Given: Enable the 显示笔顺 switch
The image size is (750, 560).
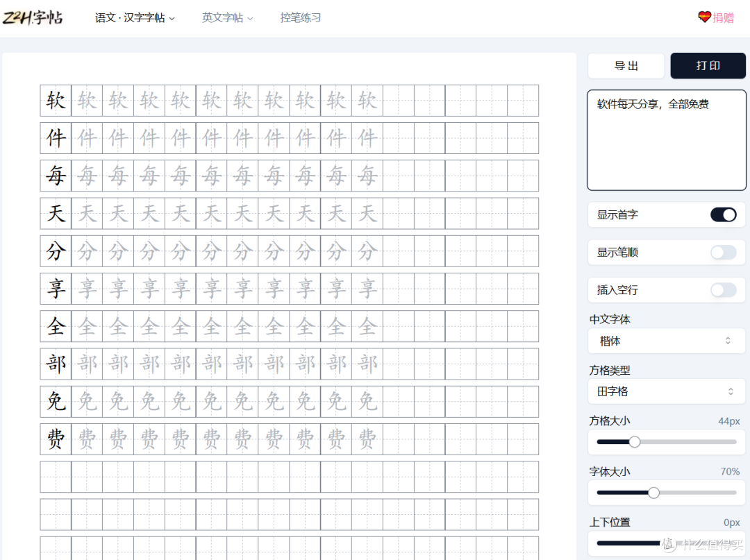Looking at the screenshot, I should coord(723,253).
